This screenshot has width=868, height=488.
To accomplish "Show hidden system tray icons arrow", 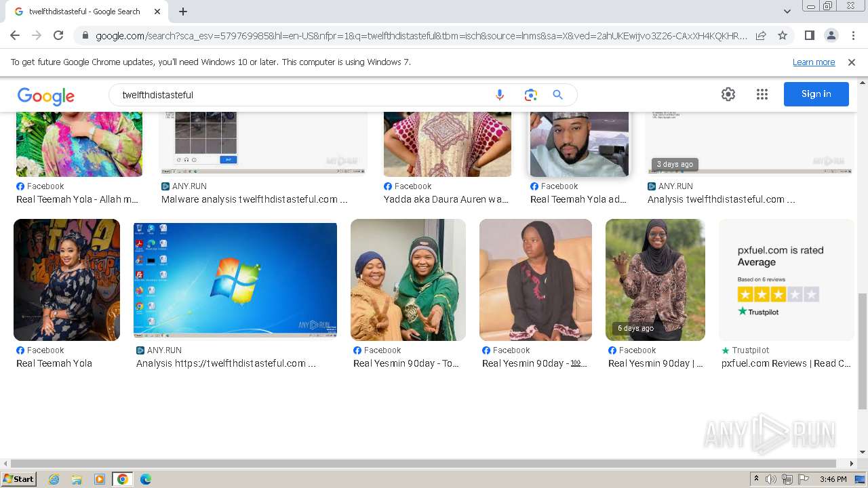I will click(756, 479).
